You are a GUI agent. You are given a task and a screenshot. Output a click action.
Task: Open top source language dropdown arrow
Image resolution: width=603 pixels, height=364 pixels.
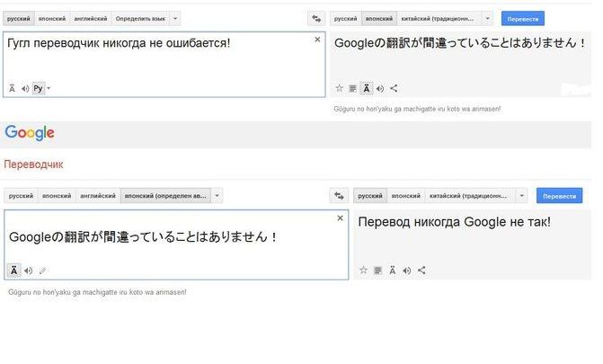point(175,19)
